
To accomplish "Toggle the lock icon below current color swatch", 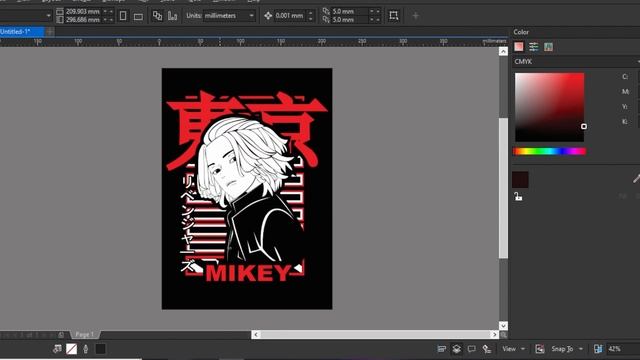I will (x=518, y=197).
